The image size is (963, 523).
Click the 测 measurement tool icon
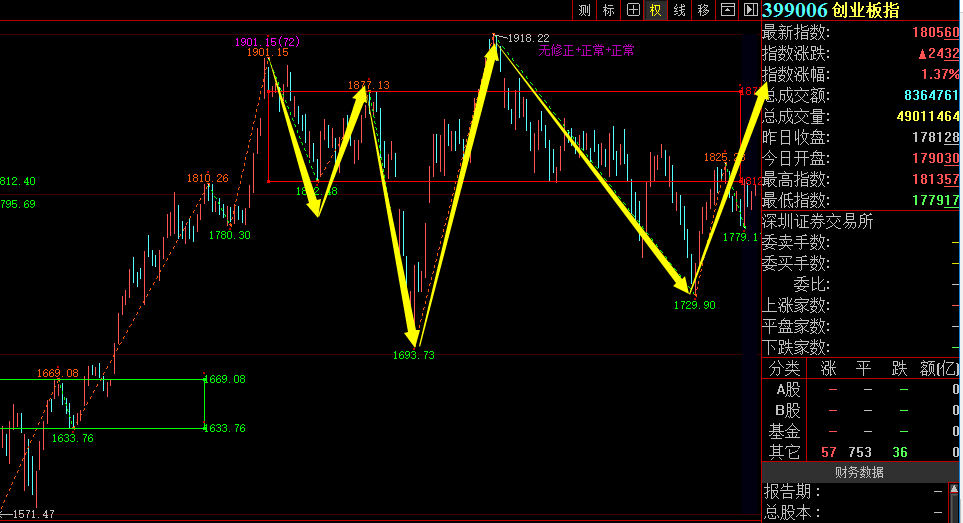click(584, 10)
